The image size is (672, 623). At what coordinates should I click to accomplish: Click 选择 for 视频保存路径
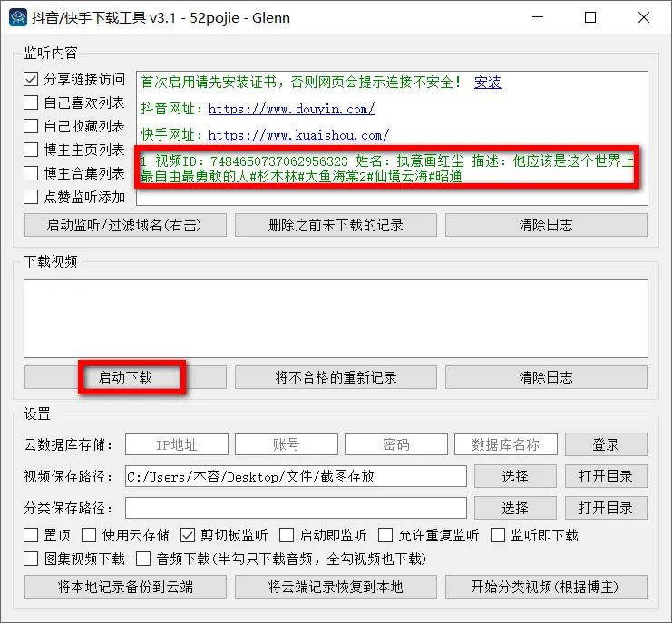coord(515,476)
